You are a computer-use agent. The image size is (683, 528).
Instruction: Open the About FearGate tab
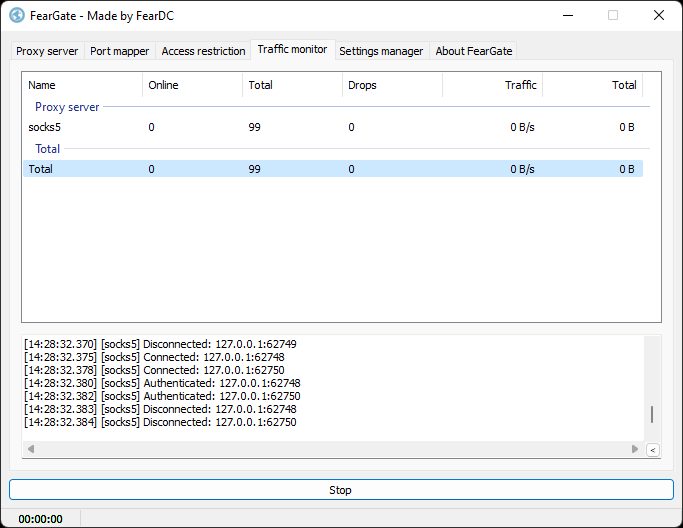473,51
